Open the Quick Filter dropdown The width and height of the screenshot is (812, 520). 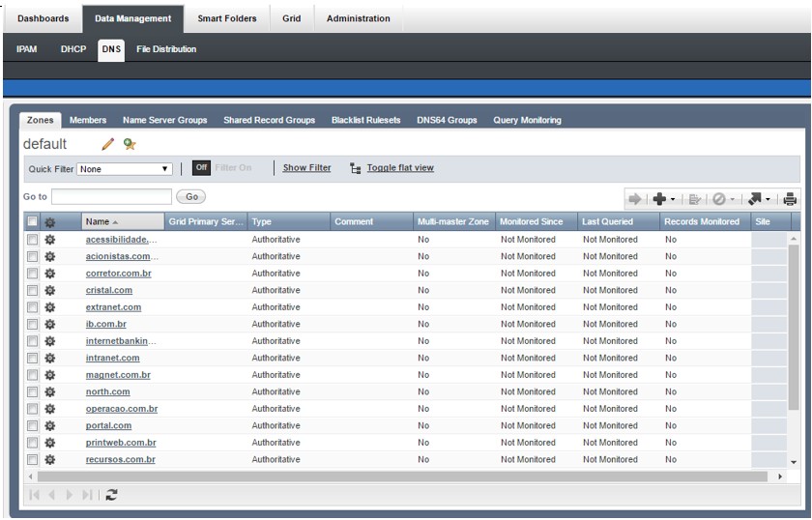pyautogui.click(x=126, y=169)
